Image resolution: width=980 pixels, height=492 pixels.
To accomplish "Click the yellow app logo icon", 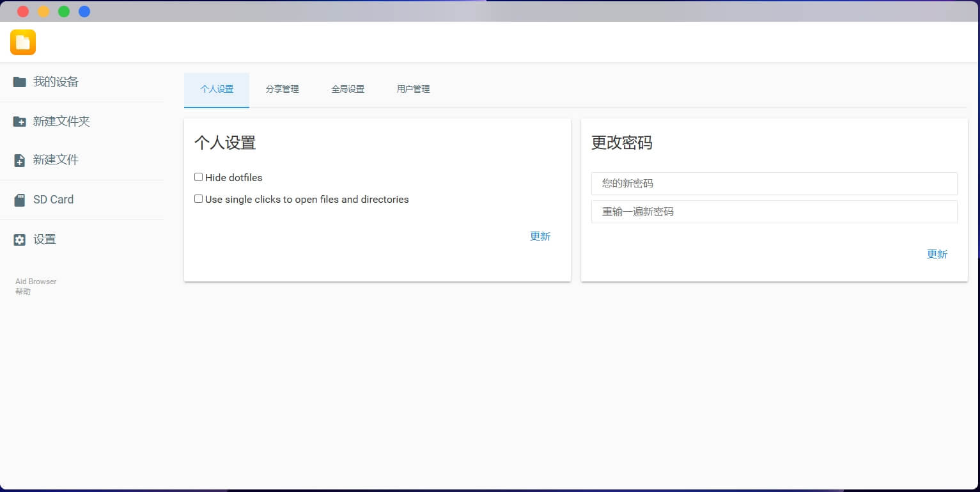I will tap(22, 42).
